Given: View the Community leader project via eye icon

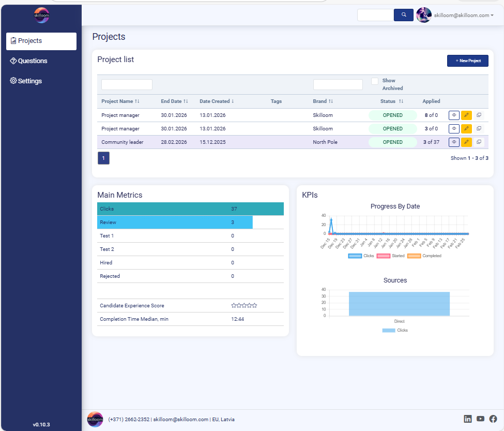Looking at the screenshot, I should point(454,142).
